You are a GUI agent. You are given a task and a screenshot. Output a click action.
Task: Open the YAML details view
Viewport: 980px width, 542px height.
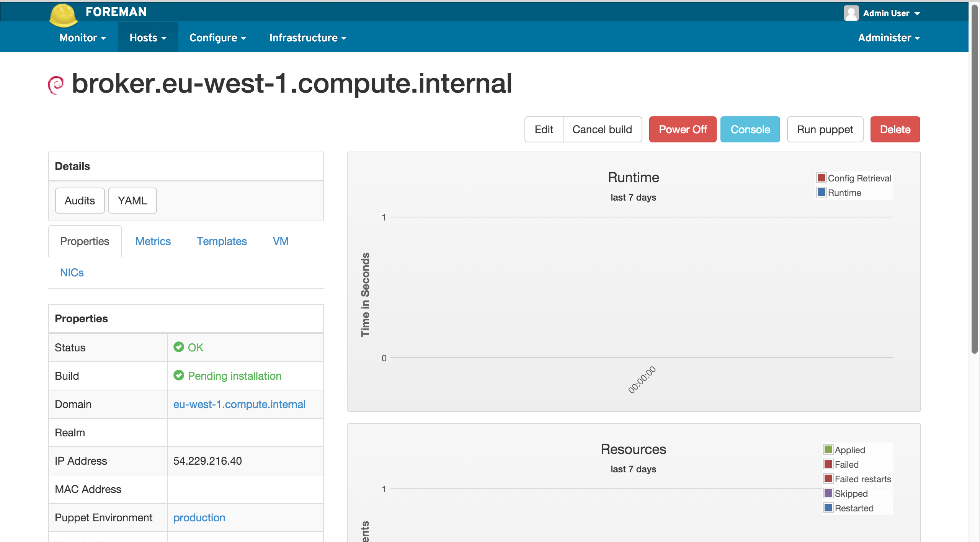132,201
